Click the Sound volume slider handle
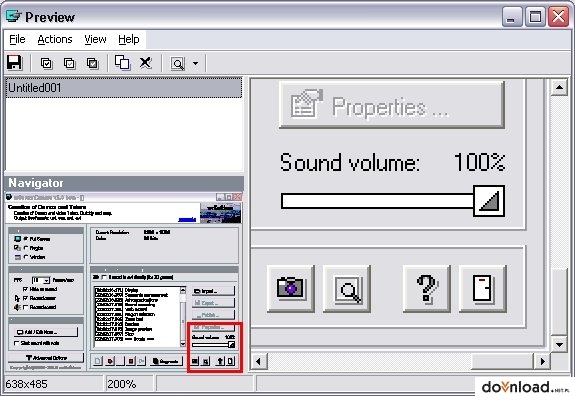The height and width of the screenshot is (396, 575). coord(489,201)
